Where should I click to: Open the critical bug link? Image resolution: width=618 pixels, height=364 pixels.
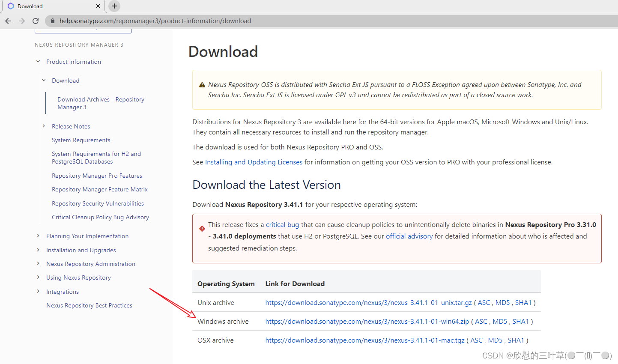point(282,224)
